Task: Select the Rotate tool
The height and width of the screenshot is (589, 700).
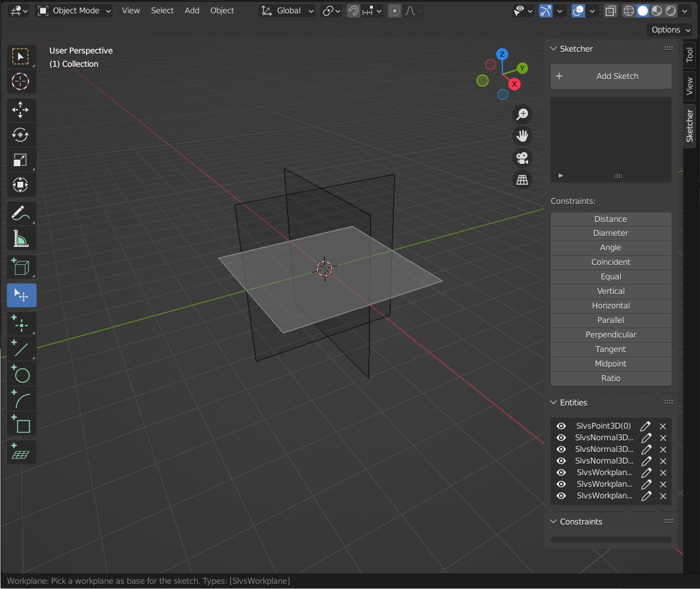Action: click(21, 135)
